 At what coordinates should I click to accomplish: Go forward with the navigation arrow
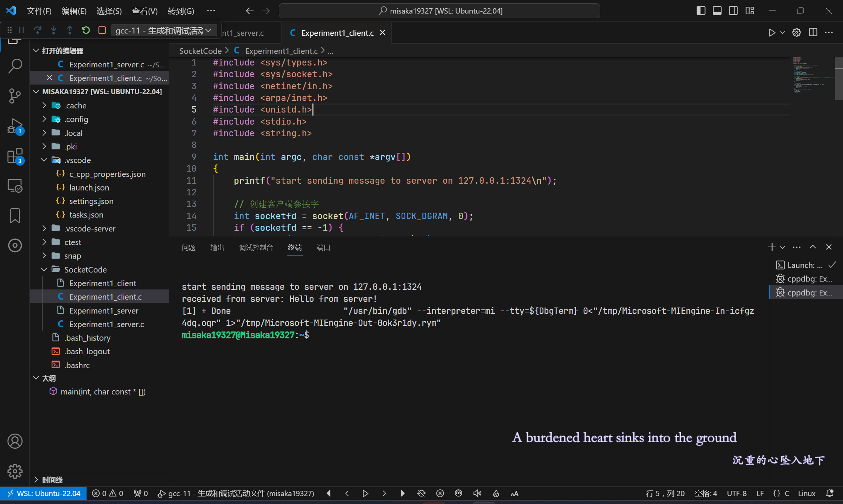(266, 11)
